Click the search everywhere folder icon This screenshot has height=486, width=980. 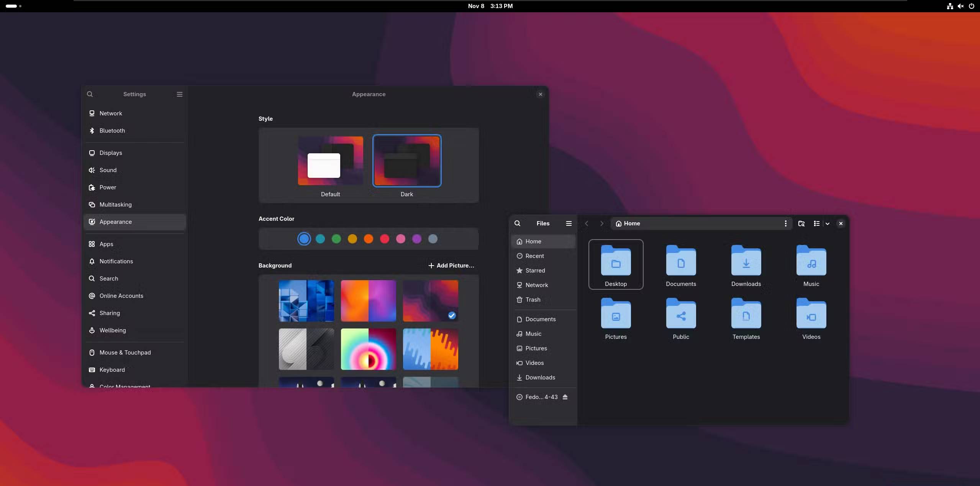[801, 223]
